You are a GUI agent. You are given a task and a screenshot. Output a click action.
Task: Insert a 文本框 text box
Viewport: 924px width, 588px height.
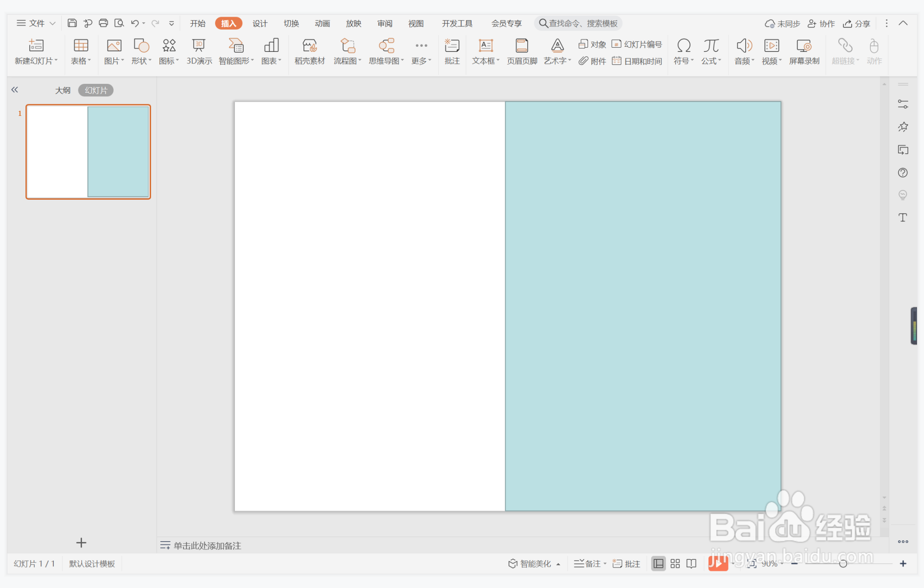[485, 51]
